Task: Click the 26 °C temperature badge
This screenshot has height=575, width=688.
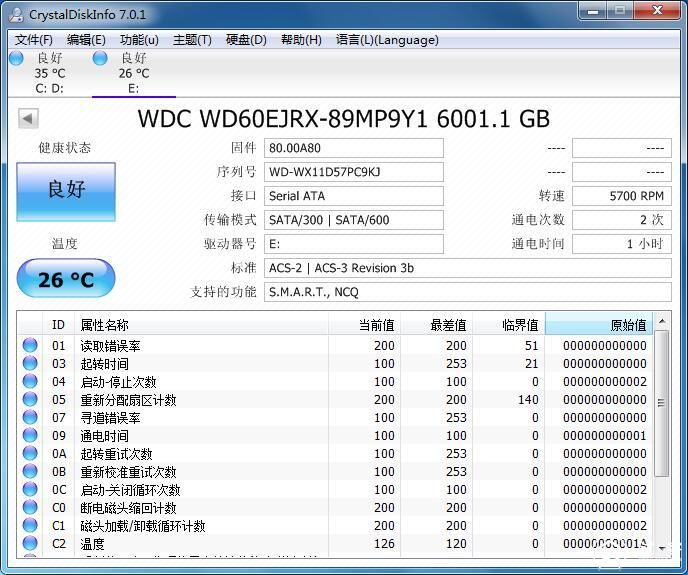Action: pyautogui.click(x=66, y=279)
